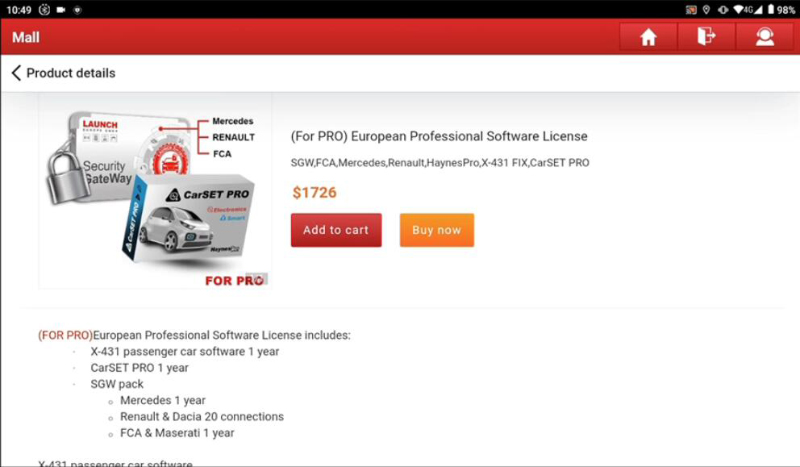Tap the Bluetooth status bar icon
The width and height of the screenshot is (800, 467).
click(x=44, y=10)
